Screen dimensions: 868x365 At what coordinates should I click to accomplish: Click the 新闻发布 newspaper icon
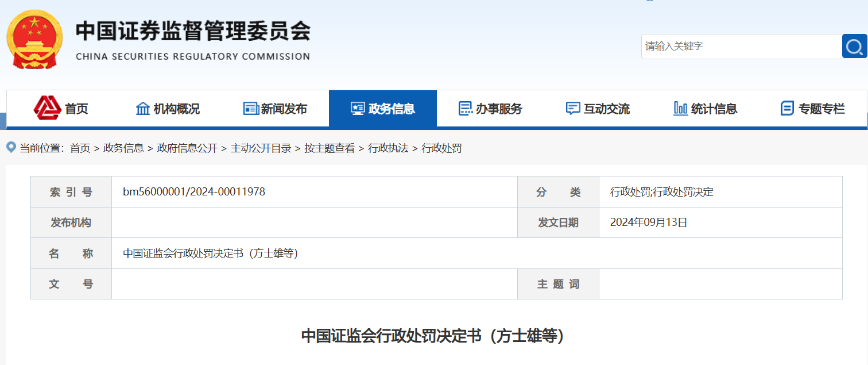coord(251,108)
